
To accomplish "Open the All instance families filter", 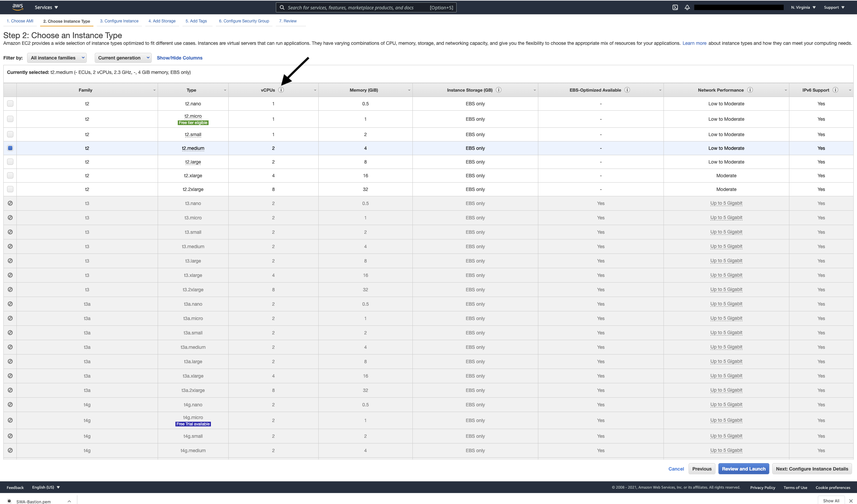I will pyautogui.click(x=57, y=58).
